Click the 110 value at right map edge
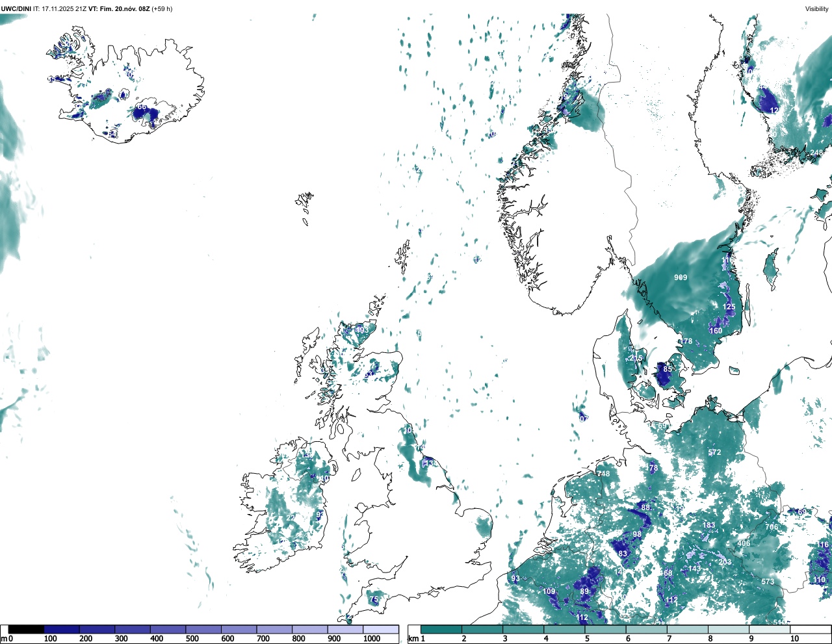The width and height of the screenshot is (832, 644). pos(819,580)
